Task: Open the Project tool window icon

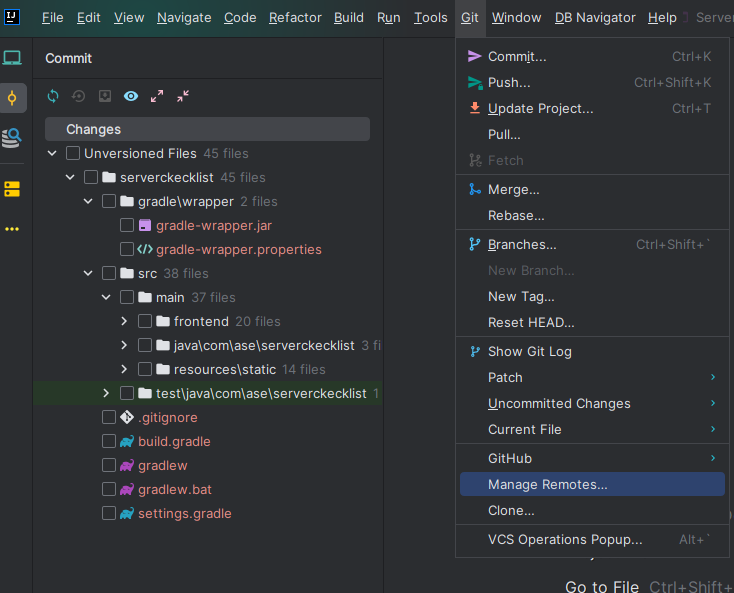Action: [x=12, y=58]
